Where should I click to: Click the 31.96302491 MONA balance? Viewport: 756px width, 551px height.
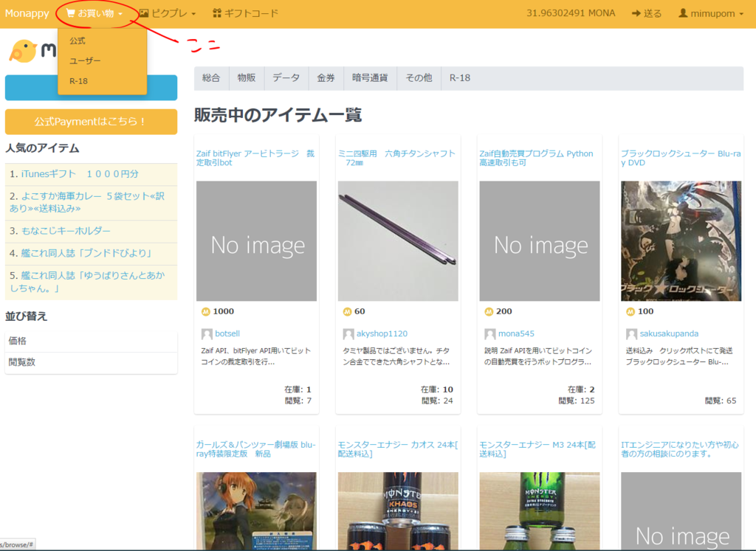[x=571, y=13]
